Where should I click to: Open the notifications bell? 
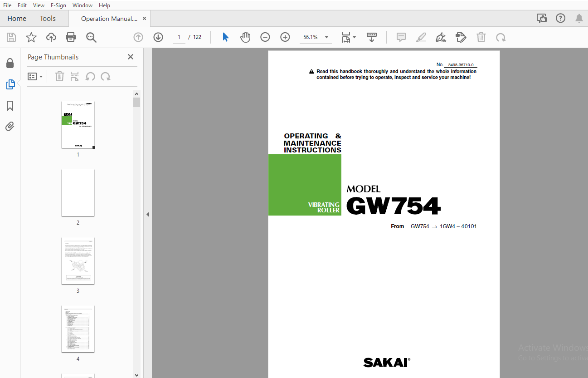579,18
